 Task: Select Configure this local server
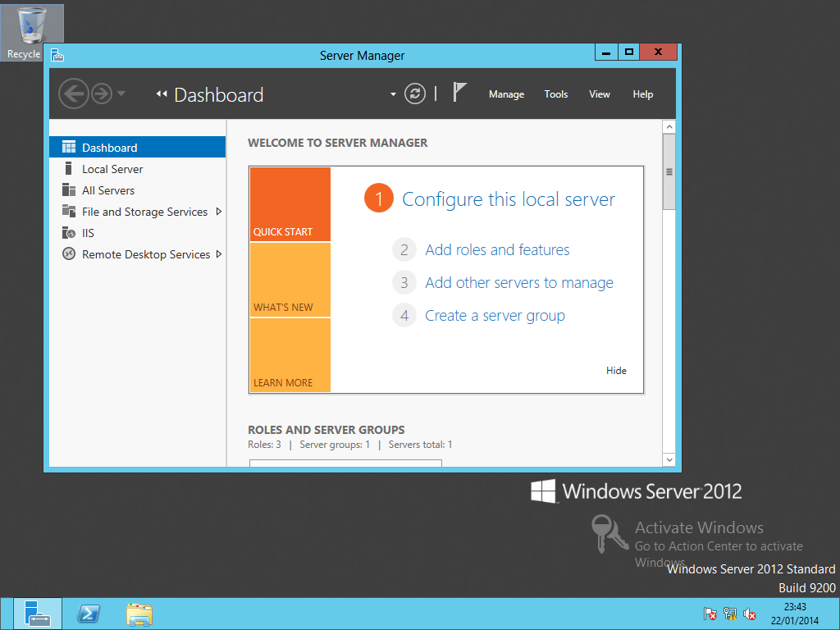click(509, 199)
